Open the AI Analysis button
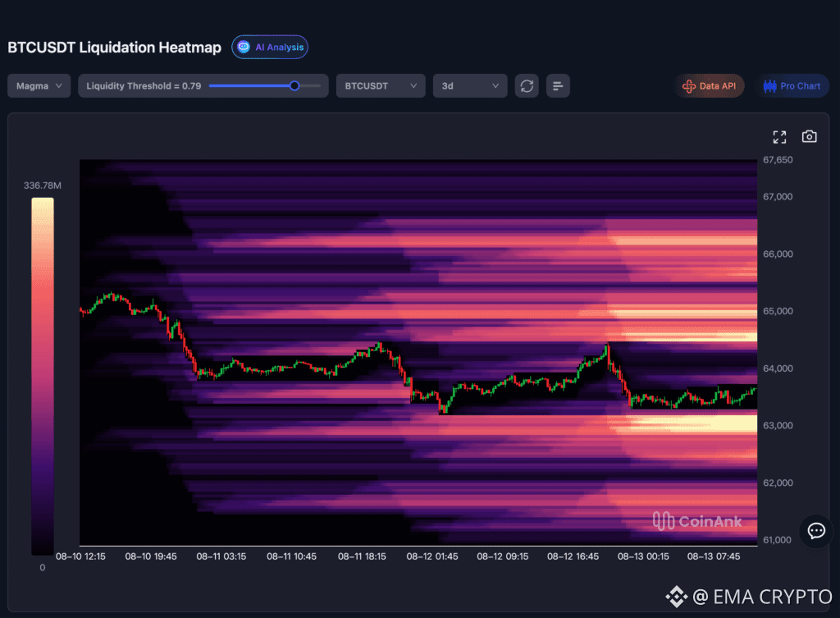Screen dimensions: 840x618 click(269, 47)
